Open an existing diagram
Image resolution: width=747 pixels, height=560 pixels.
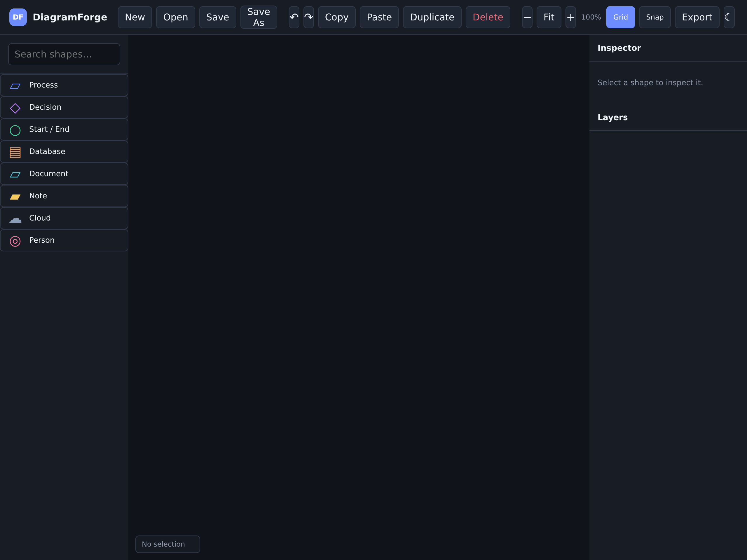(x=175, y=17)
